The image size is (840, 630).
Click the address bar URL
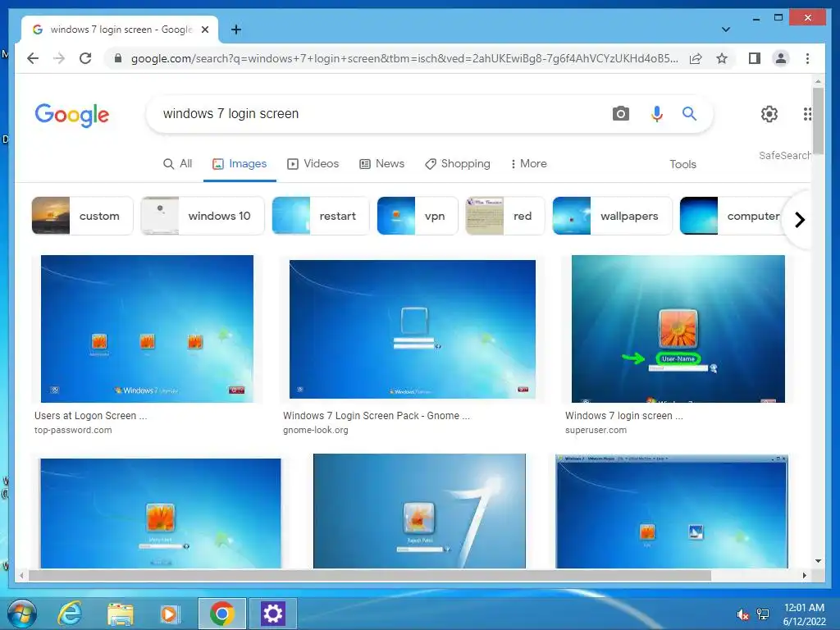pyautogui.click(x=404, y=58)
